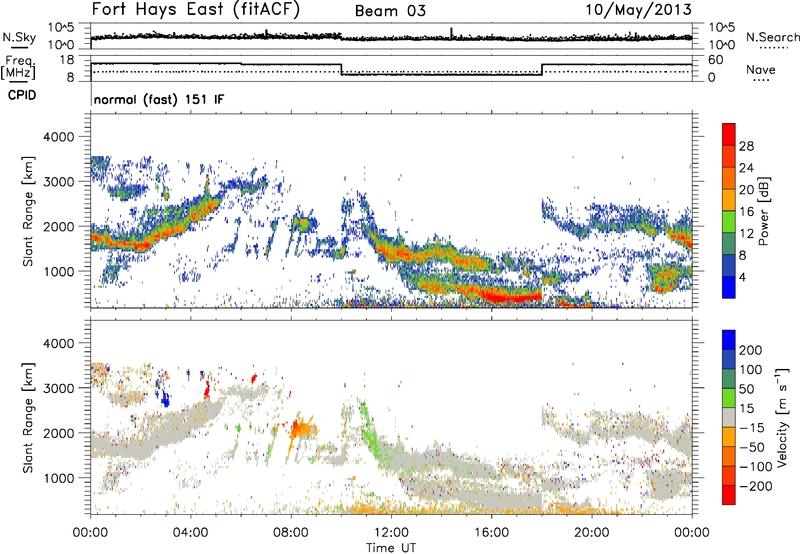The width and height of the screenshot is (800, 554).
Task: Click '3000' on the velocity plot range axis
Action: (x=59, y=388)
